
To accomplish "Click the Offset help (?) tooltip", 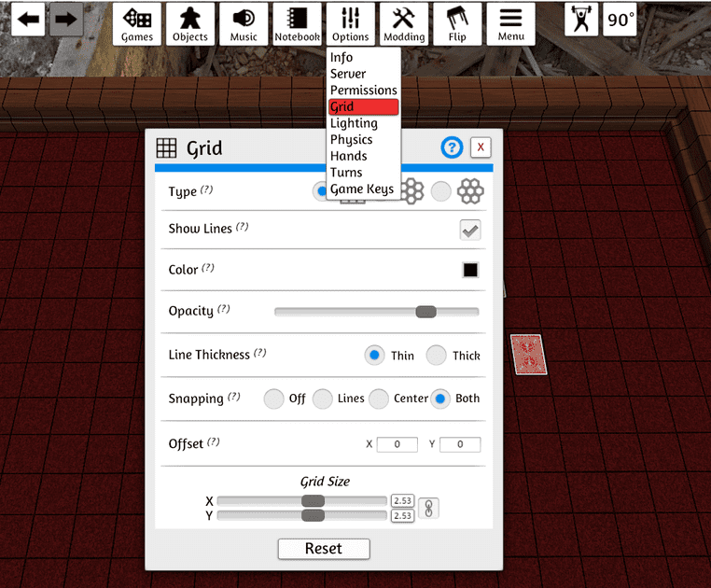I will [214, 441].
